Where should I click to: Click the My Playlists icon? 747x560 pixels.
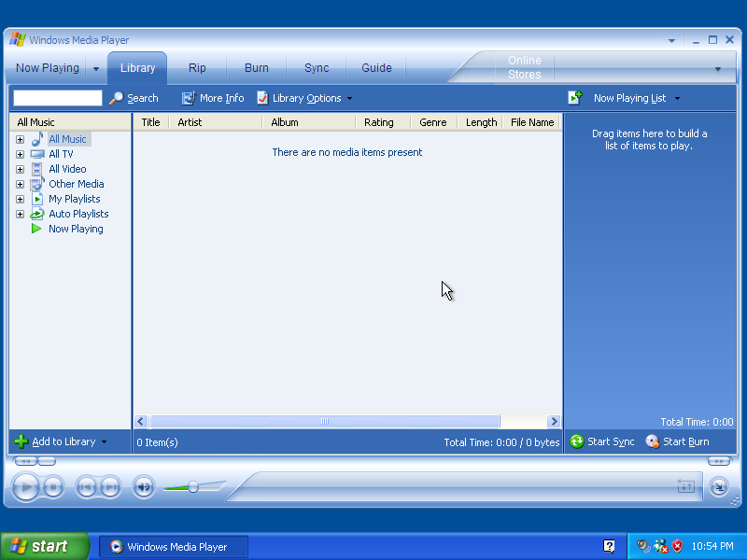click(37, 199)
